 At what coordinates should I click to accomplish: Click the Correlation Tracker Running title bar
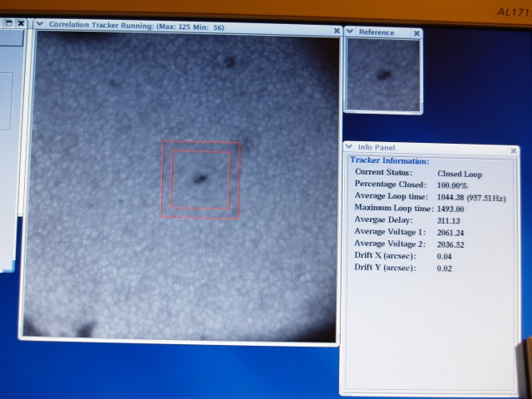point(183,25)
